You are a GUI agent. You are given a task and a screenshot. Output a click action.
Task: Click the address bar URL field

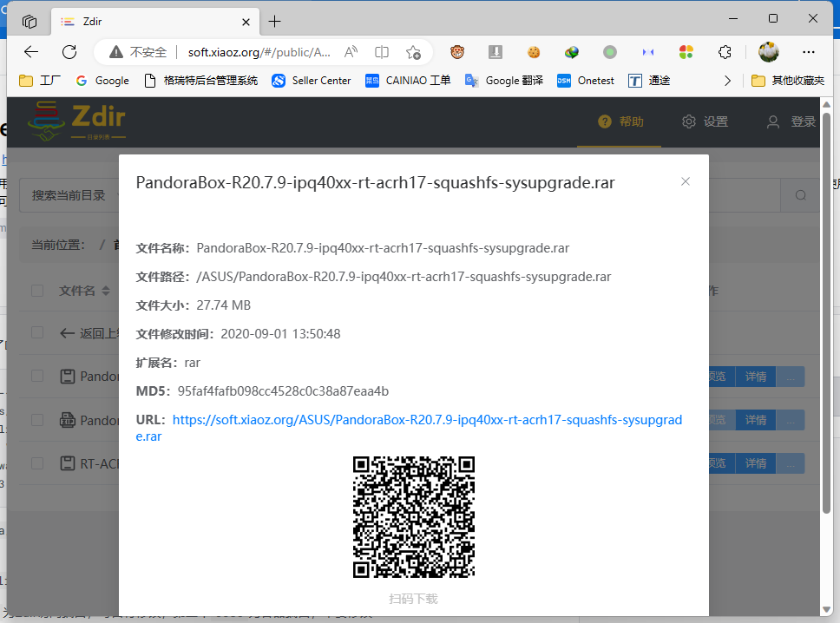[x=259, y=52]
